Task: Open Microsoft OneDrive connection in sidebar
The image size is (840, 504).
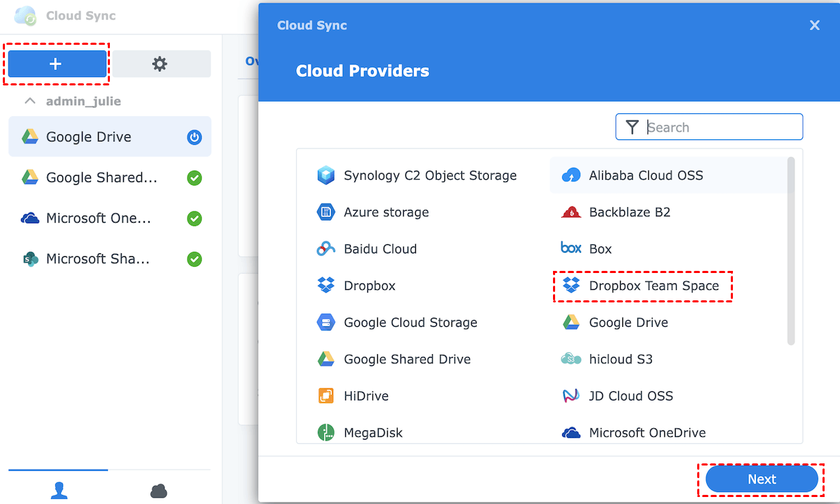Action: click(98, 218)
